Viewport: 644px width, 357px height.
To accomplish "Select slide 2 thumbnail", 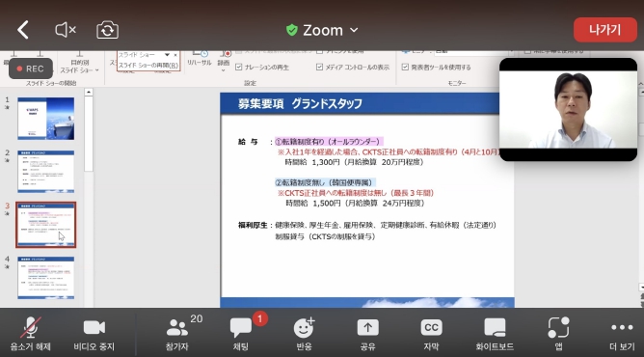I will [46, 172].
